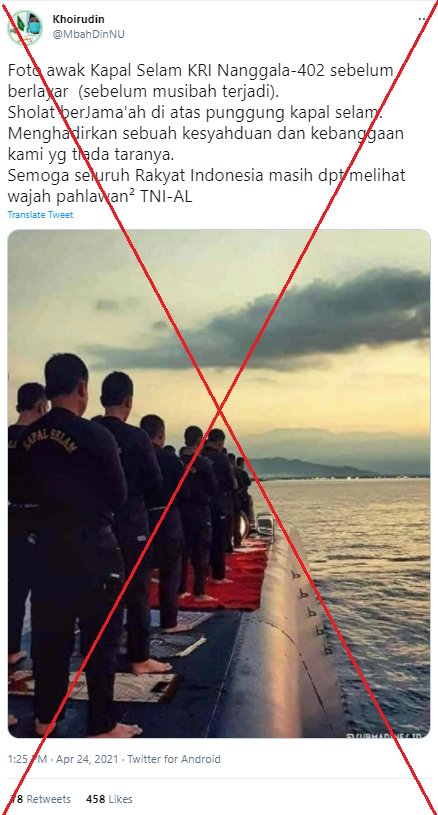Click the line starting Menghadirkan sebuah kesyahduan
Viewport: 438px width, 815px height.
pyautogui.click(x=206, y=133)
